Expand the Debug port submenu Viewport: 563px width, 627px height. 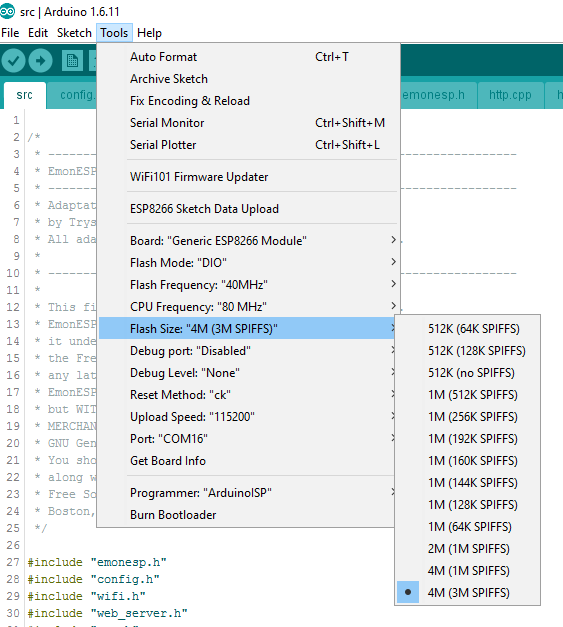(x=247, y=351)
